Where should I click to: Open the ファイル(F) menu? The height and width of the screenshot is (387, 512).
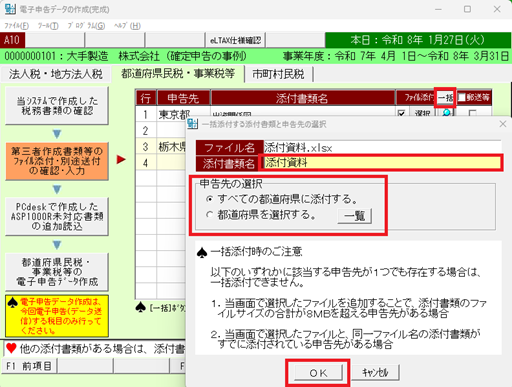tap(16, 26)
